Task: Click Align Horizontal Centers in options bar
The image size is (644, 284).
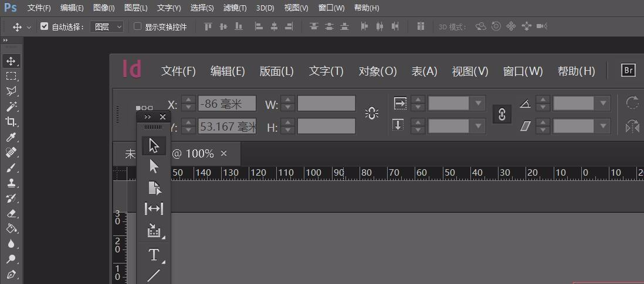Action: (274, 26)
